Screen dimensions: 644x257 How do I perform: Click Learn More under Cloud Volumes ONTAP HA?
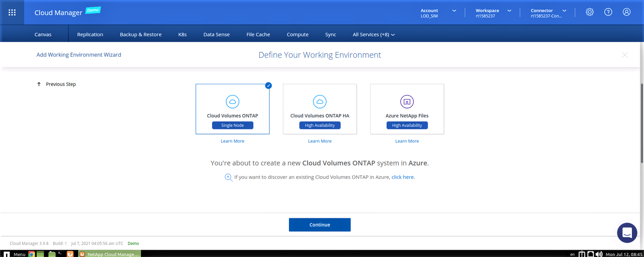(320, 141)
